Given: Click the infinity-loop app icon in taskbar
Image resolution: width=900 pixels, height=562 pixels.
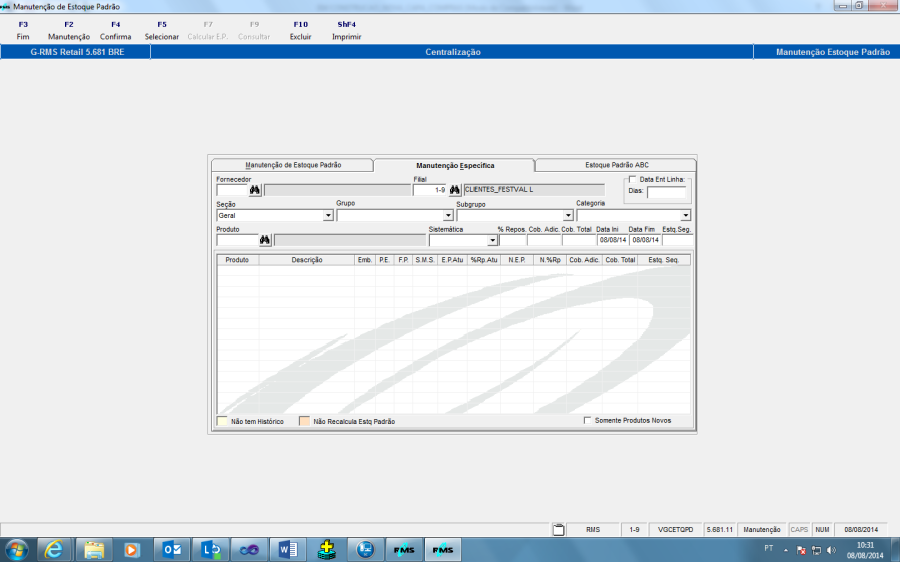Looking at the screenshot, I should click(249, 550).
